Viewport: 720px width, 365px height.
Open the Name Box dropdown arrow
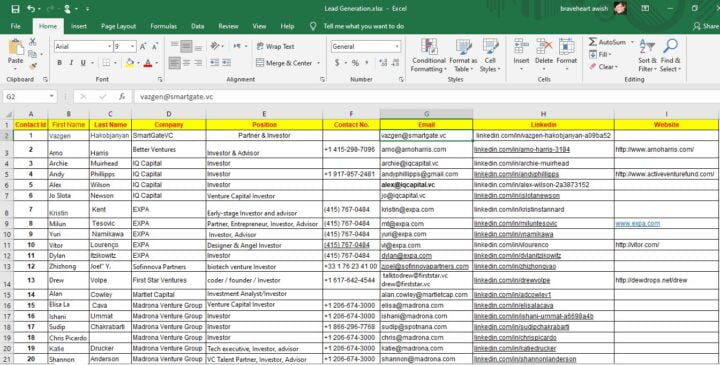pyautogui.click(x=51, y=97)
